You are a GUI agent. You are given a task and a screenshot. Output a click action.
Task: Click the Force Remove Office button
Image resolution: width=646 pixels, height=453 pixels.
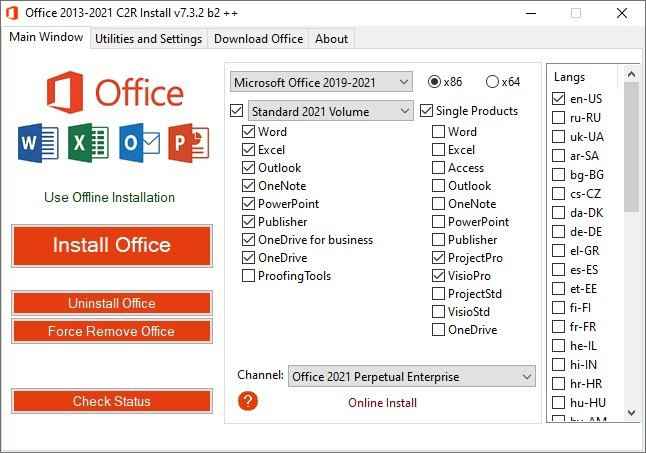pos(112,331)
